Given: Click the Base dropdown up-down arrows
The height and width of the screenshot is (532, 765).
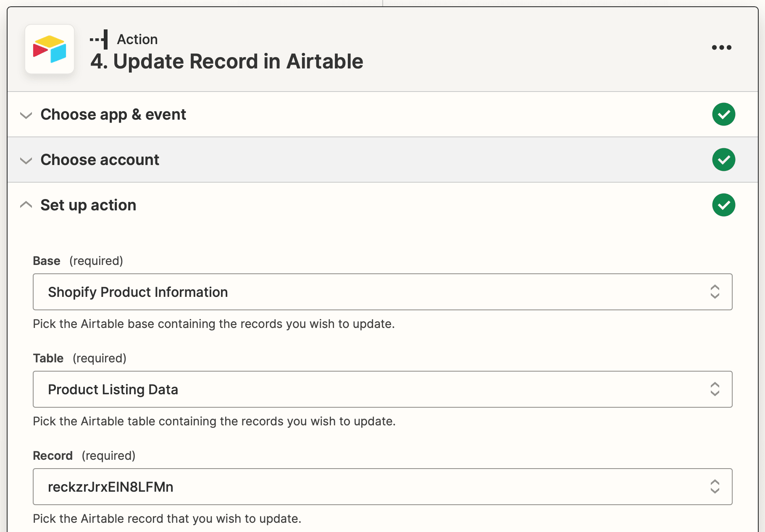Looking at the screenshot, I should (x=715, y=292).
